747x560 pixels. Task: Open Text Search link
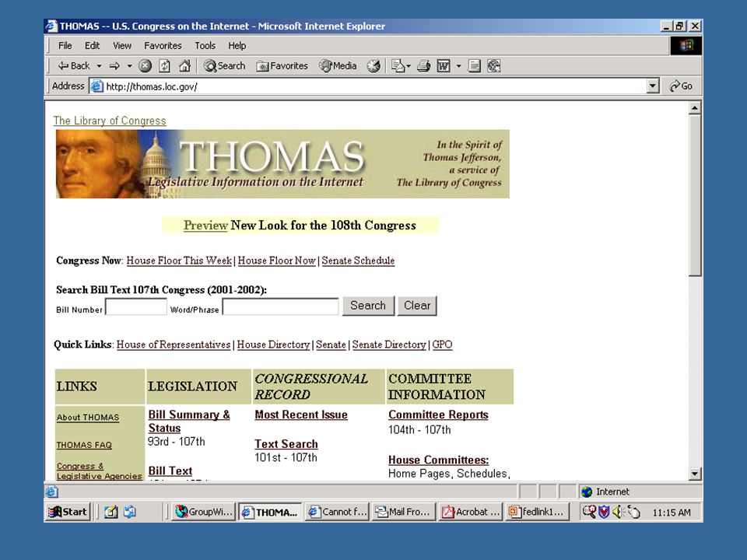point(286,444)
